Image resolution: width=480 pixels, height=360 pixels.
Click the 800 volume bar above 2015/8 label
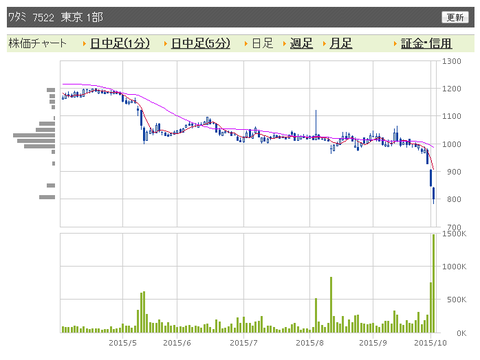point(331,305)
